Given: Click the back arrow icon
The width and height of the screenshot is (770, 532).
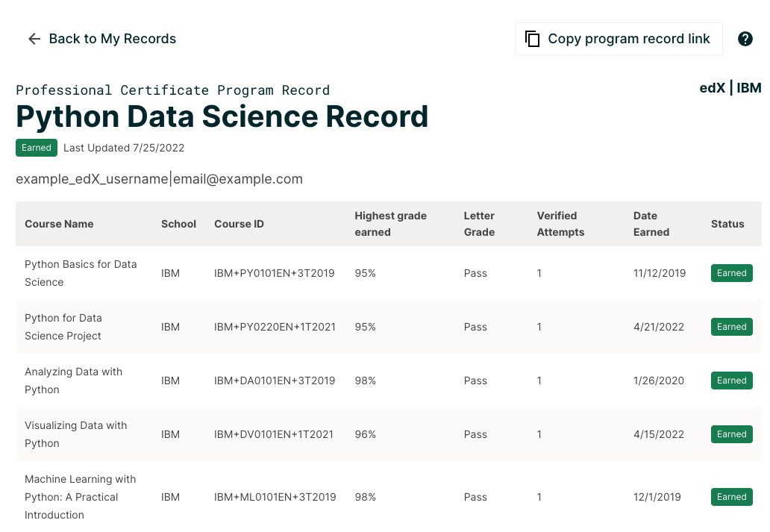Looking at the screenshot, I should (x=34, y=39).
